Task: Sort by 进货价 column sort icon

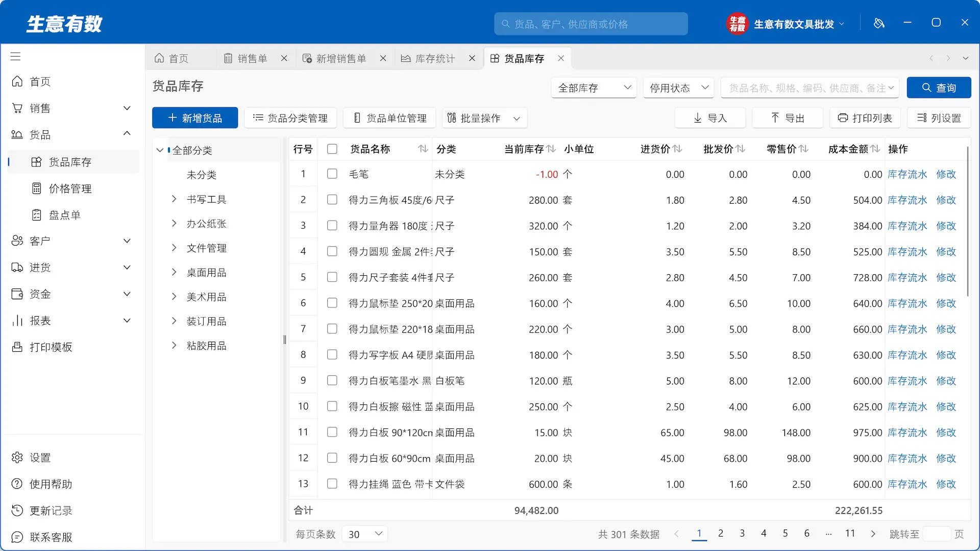Action: point(677,149)
